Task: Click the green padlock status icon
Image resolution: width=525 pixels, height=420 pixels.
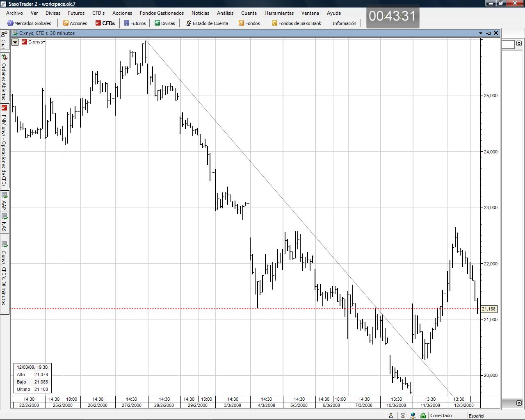Action: click(423, 415)
